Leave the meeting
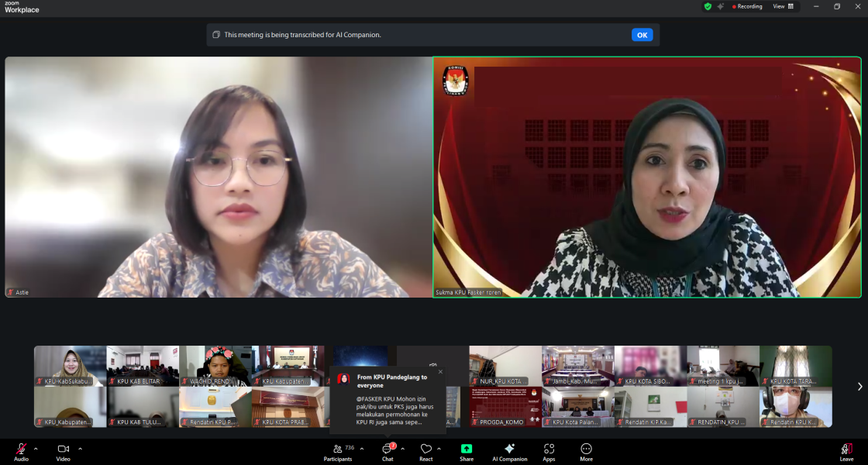868x465 pixels. 846,450
